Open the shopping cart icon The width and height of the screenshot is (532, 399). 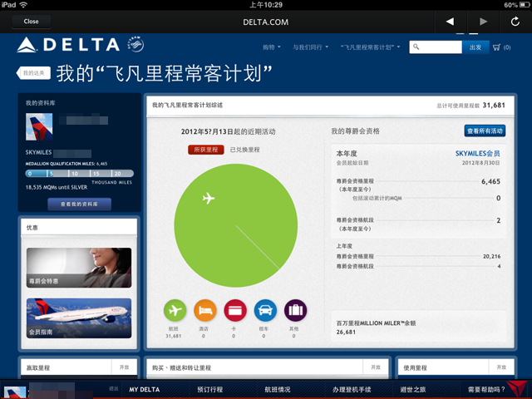pos(496,47)
